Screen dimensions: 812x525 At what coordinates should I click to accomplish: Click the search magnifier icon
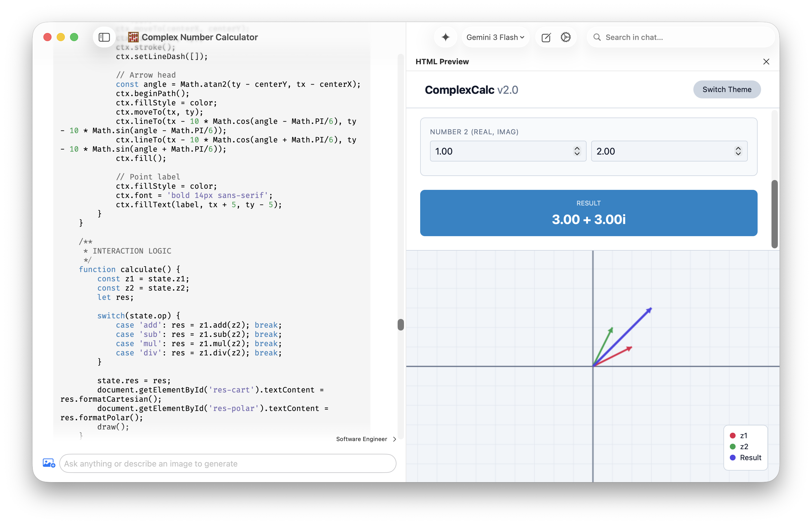pos(597,37)
